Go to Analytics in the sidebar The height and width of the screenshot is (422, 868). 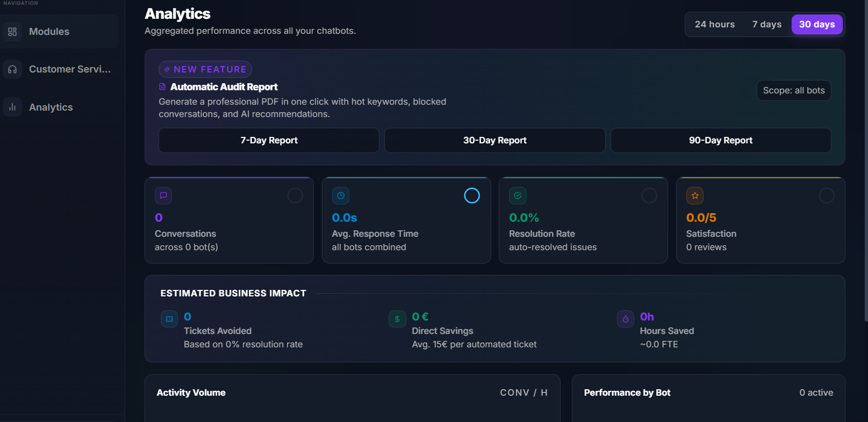coord(60,107)
